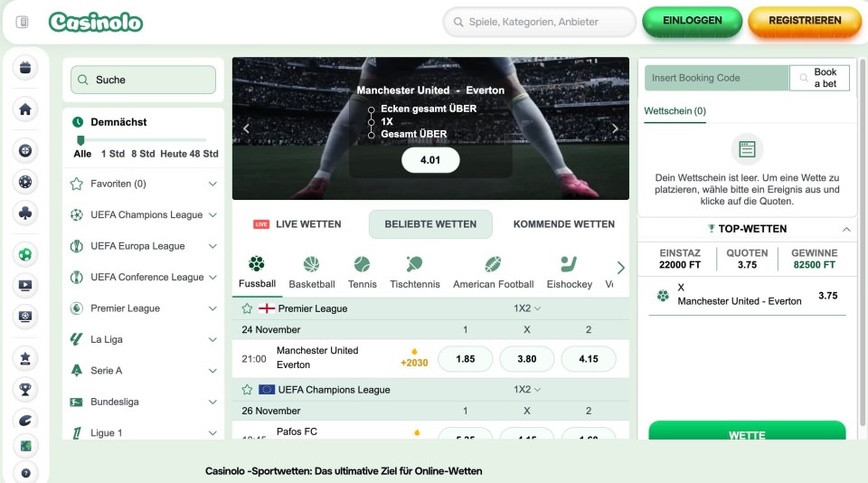
Task: Expand the Bundesliga section
Action: pos(212,402)
